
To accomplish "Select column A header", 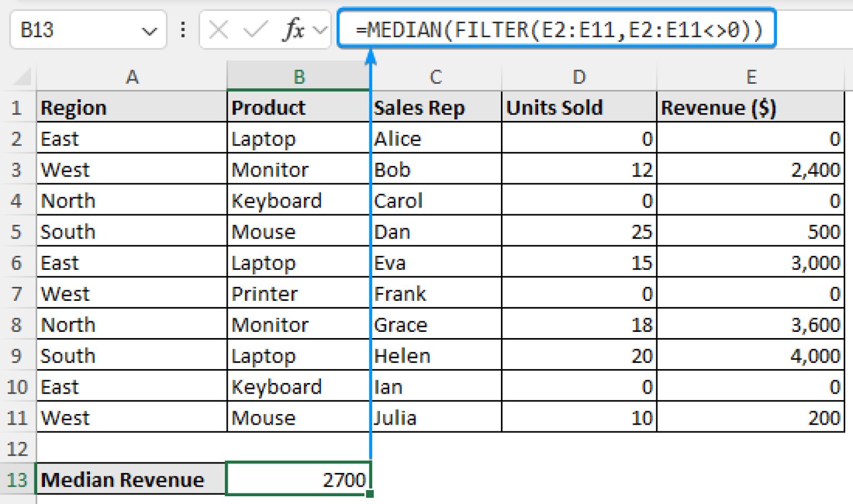I will pyautogui.click(x=132, y=76).
